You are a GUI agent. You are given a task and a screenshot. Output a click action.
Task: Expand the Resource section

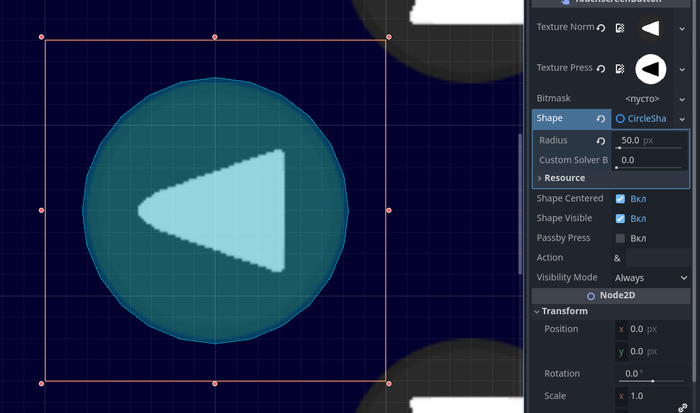pyautogui.click(x=564, y=178)
